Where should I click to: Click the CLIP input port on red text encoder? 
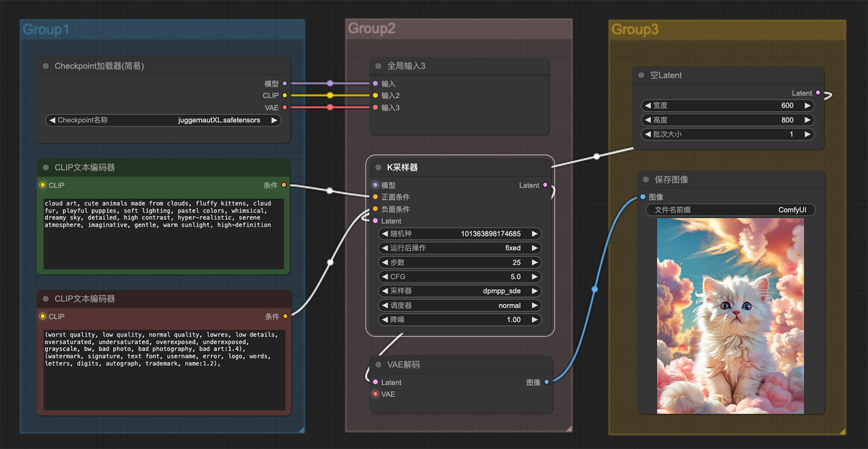tap(43, 316)
